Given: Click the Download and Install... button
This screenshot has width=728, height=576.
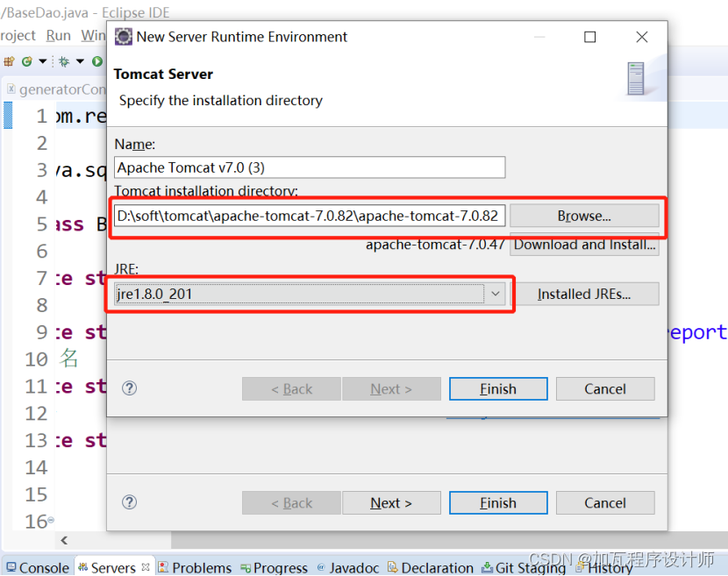Looking at the screenshot, I should click(x=584, y=244).
